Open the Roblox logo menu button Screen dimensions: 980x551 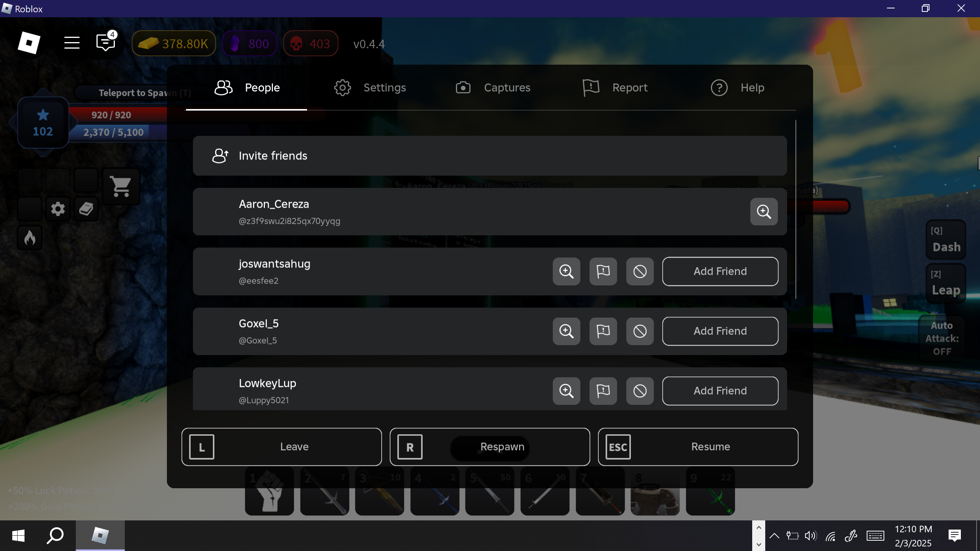pos(29,43)
